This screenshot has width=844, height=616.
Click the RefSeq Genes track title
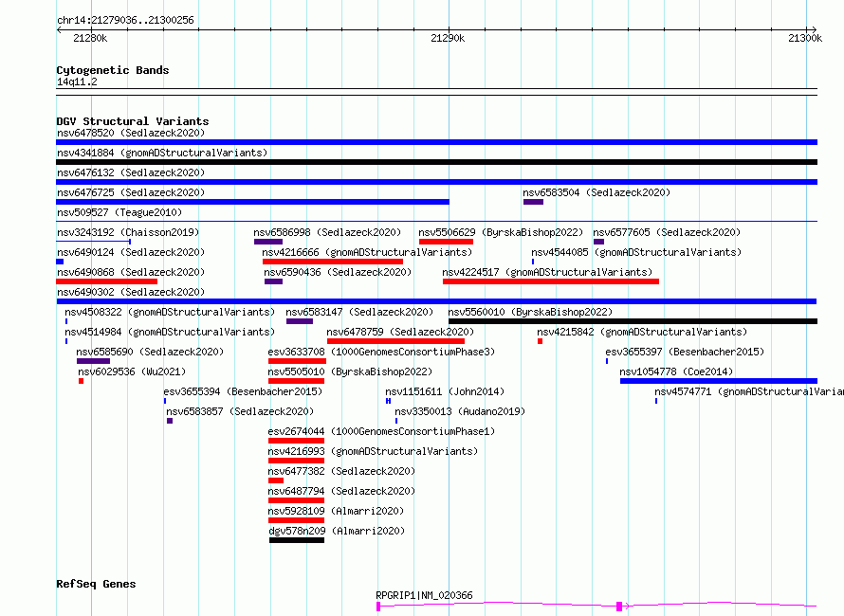click(x=96, y=584)
